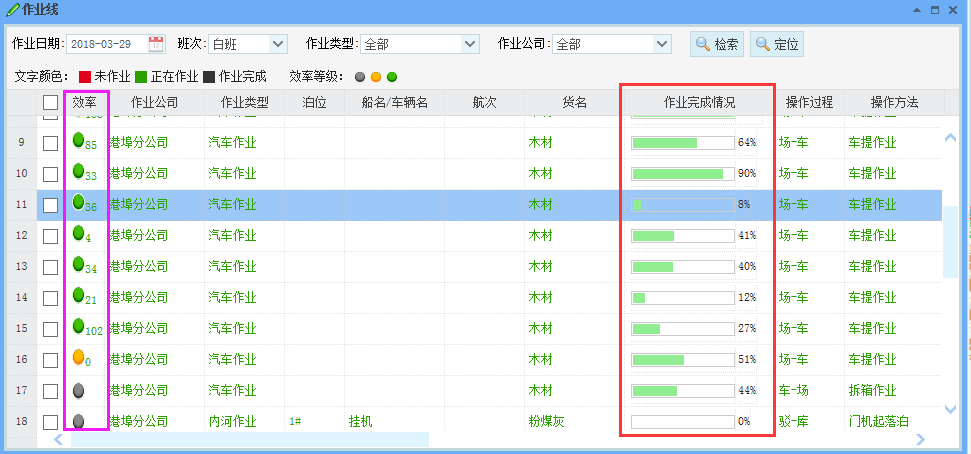This screenshot has height=454, width=971.
Task: Toggle the select-all checkbox in table header
Action: 50,102
